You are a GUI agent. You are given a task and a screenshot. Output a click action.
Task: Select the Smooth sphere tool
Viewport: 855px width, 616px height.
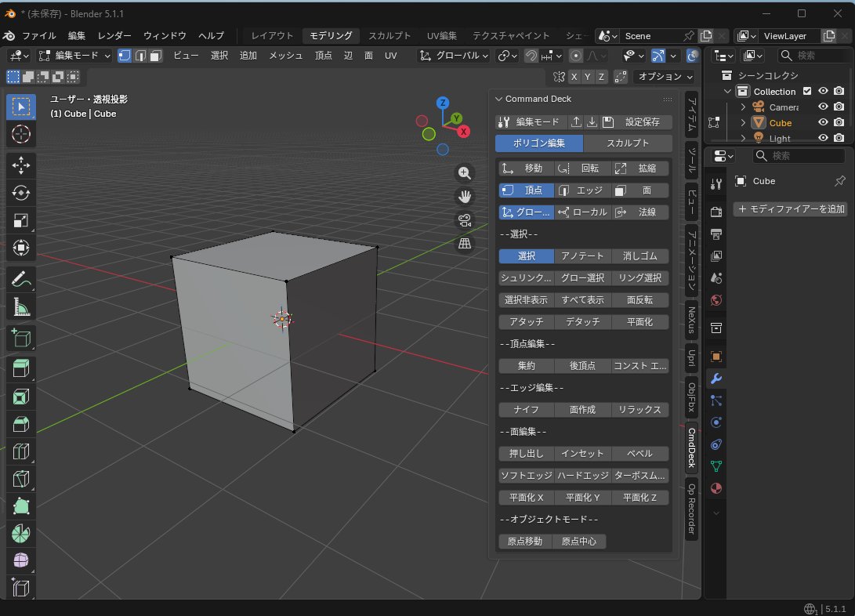tap(20, 561)
